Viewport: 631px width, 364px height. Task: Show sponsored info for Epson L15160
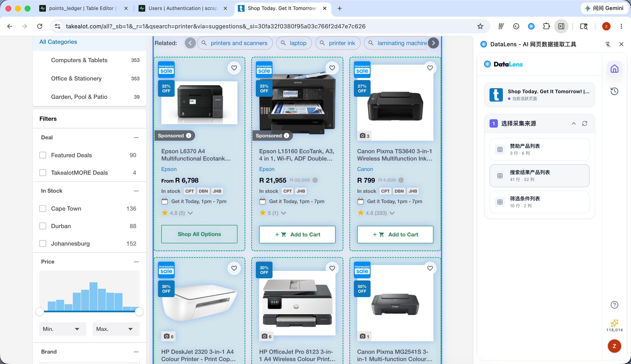point(286,136)
